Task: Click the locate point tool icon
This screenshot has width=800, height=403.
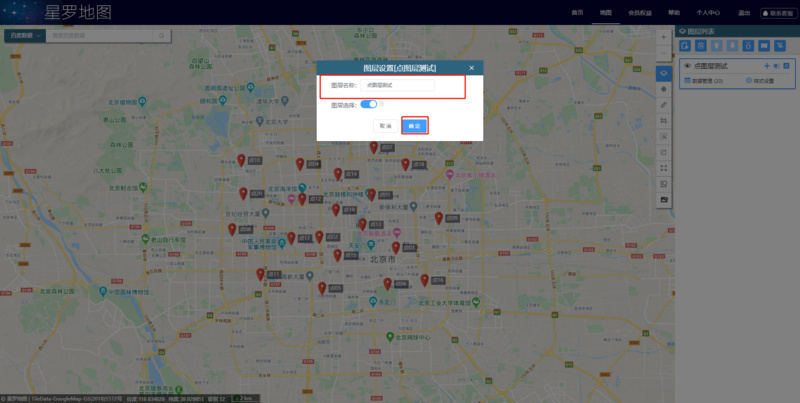Action: (664, 89)
